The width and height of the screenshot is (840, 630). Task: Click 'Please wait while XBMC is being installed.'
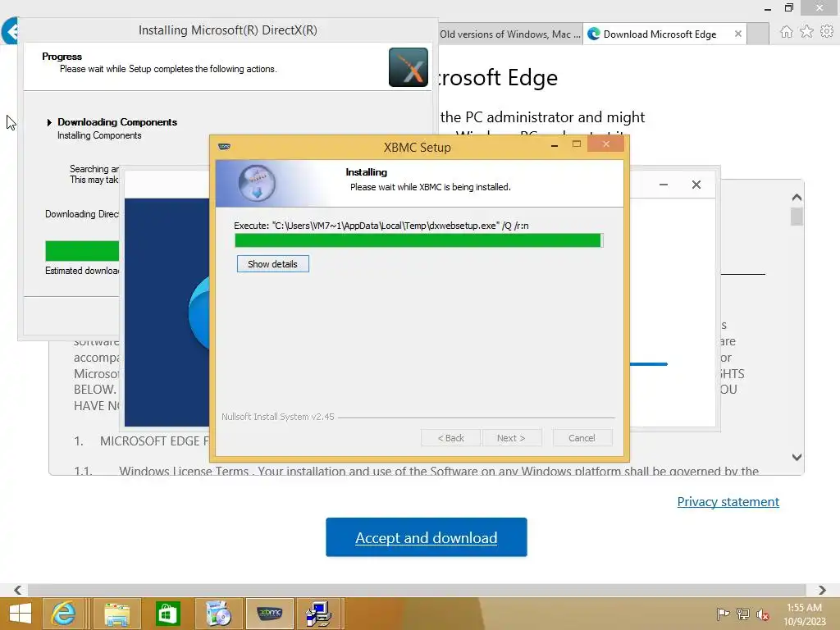click(431, 187)
